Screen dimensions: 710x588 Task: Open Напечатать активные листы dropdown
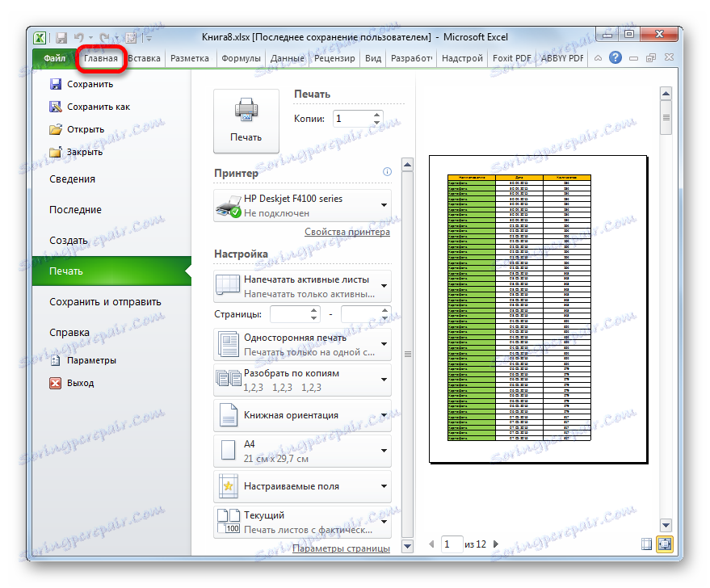[x=302, y=287]
